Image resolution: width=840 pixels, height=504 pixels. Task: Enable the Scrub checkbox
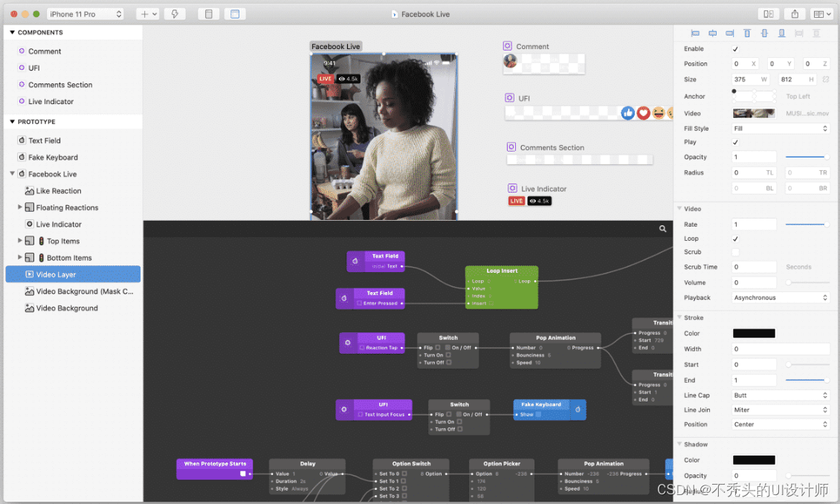coord(735,252)
